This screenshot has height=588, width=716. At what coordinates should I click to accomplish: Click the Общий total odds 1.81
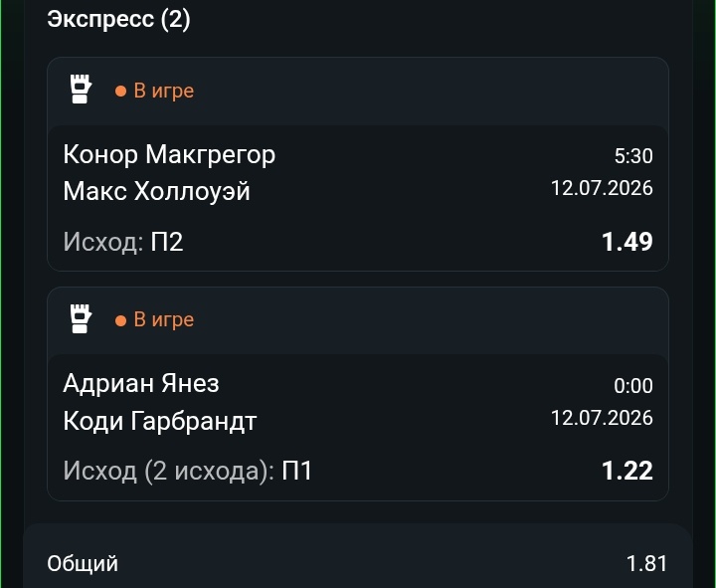click(646, 563)
